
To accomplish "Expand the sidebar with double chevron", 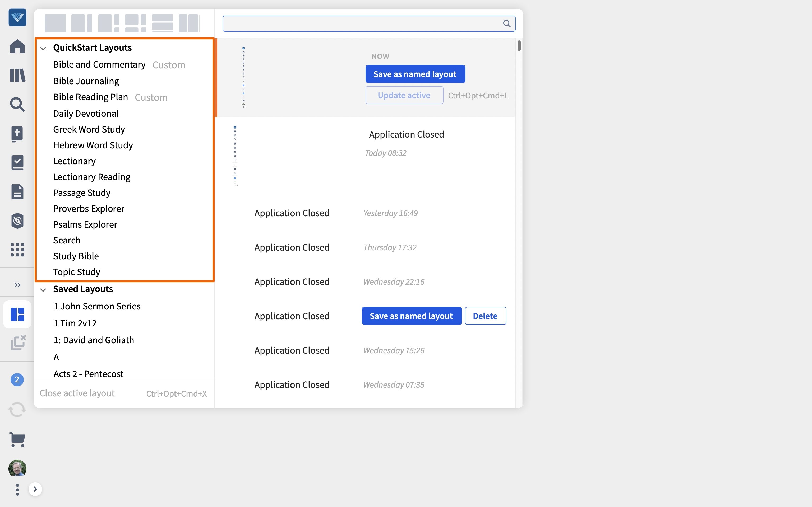I will pyautogui.click(x=17, y=285).
